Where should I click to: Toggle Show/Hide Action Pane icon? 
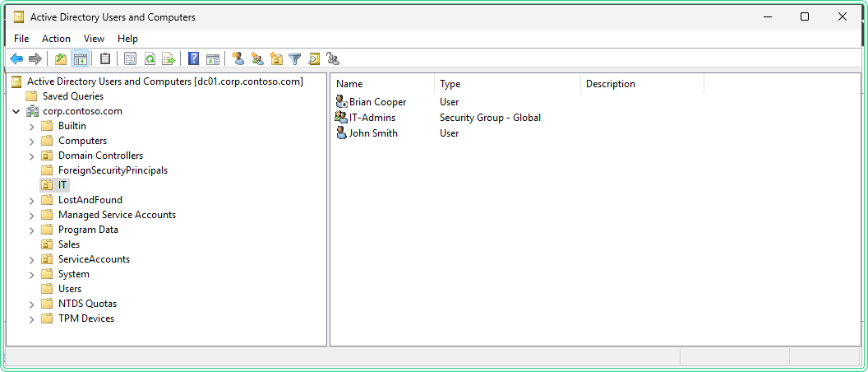[x=213, y=58]
